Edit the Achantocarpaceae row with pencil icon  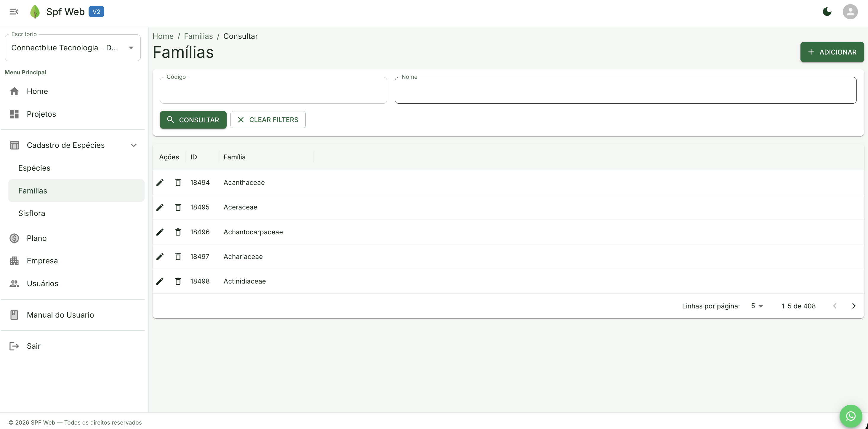pos(160,232)
